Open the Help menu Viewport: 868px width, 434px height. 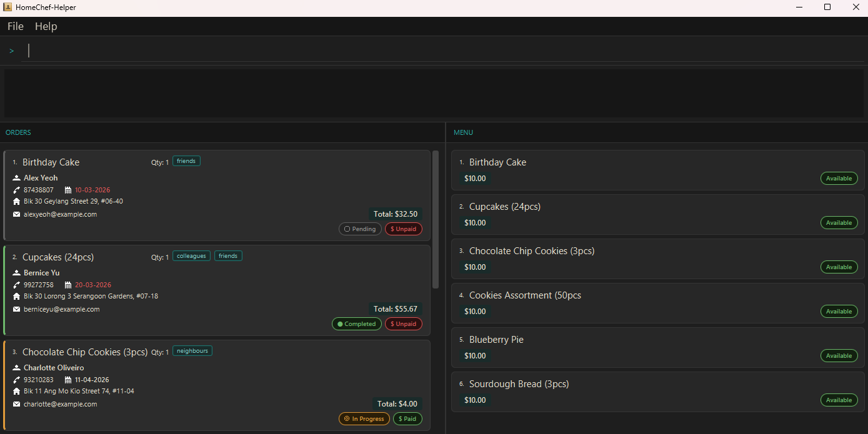click(46, 26)
